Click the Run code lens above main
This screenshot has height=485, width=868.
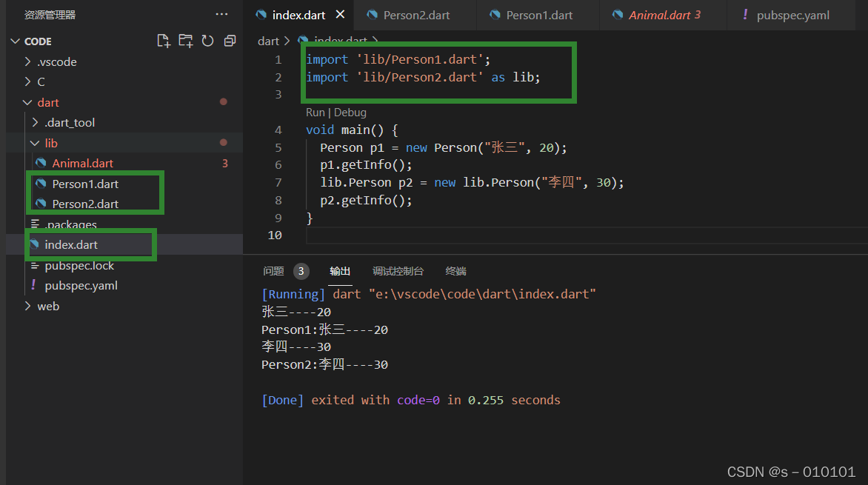(315, 113)
